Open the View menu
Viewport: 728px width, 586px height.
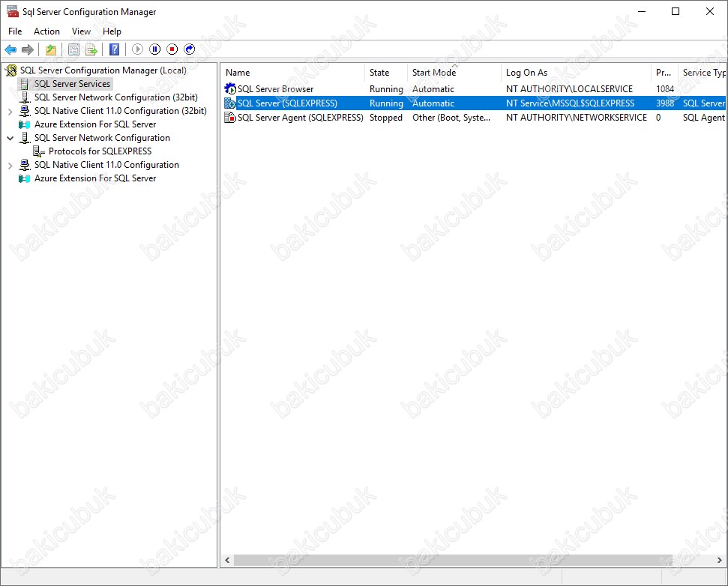click(81, 31)
